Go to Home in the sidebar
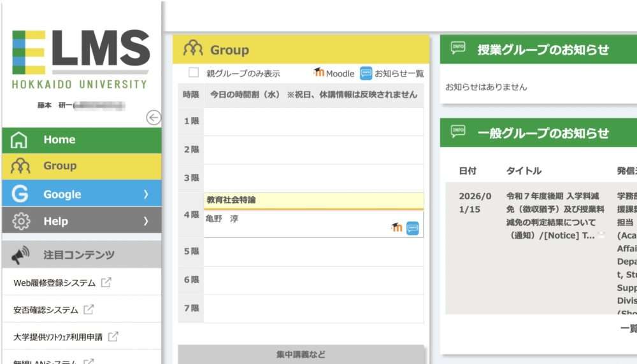The image size is (637, 364). click(59, 140)
